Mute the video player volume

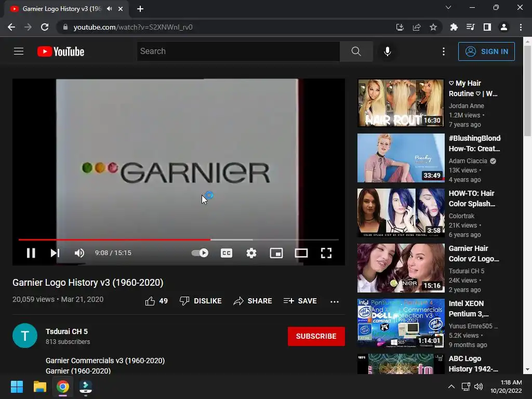coord(79,253)
